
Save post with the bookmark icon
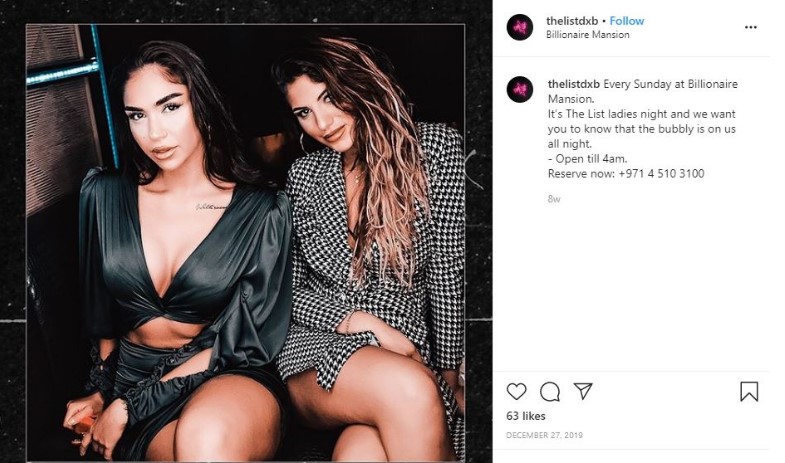click(749, 391)
